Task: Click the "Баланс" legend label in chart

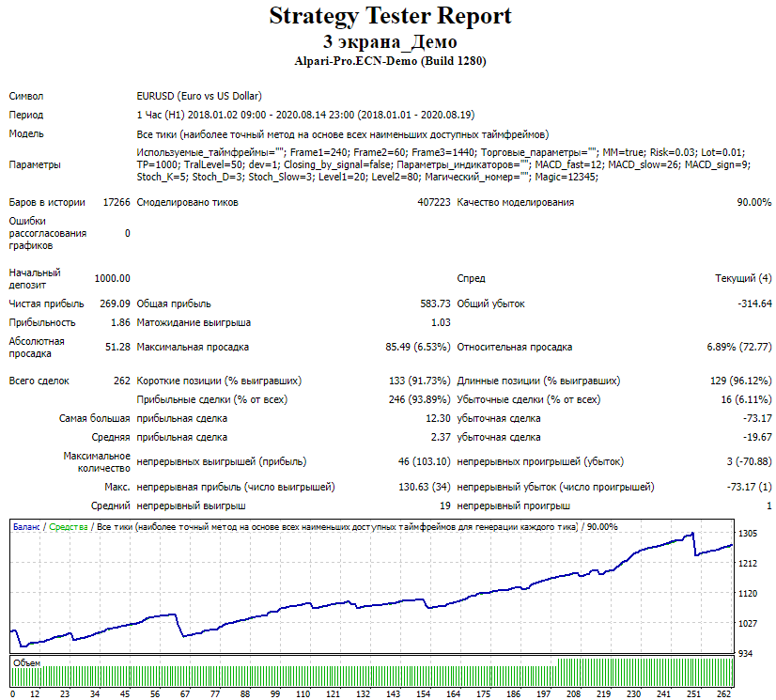Action: [x=27, y=527]
